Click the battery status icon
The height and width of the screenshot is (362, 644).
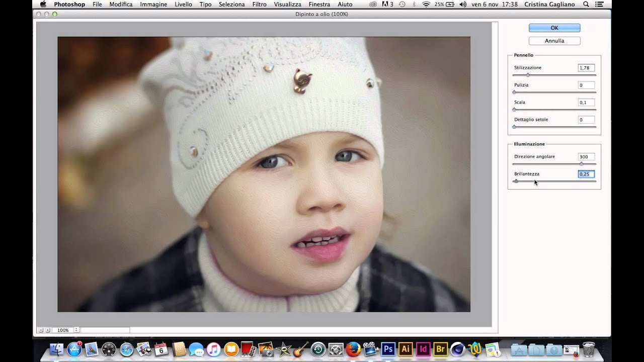point(445,5)
